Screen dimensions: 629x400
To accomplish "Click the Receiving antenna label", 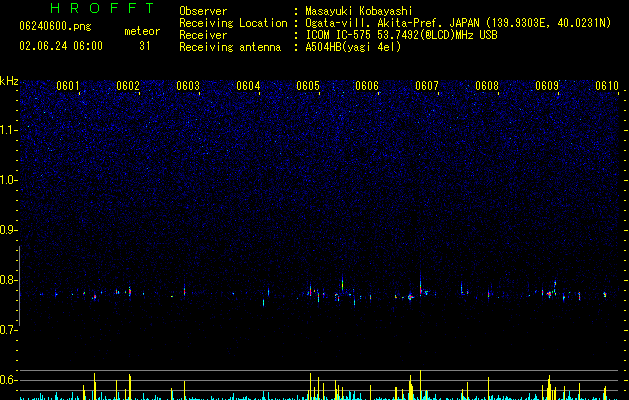I will (x=230, y=47).
